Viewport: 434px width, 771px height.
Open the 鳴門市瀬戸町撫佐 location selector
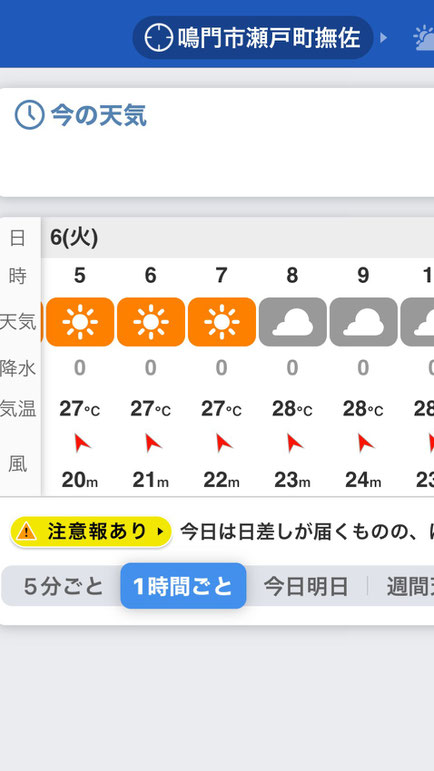coord(253,38)
